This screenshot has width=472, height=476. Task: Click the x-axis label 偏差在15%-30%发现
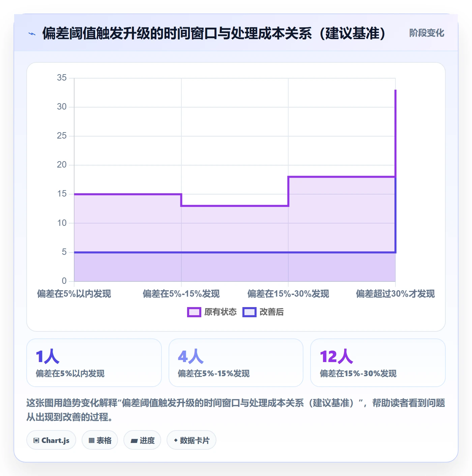pos(288,294)
